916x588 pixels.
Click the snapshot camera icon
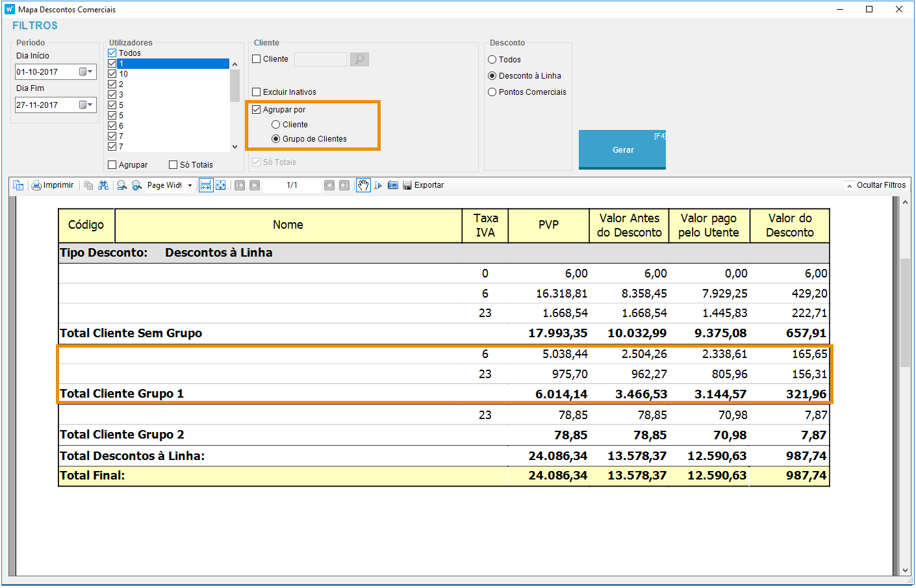(393, 185)
